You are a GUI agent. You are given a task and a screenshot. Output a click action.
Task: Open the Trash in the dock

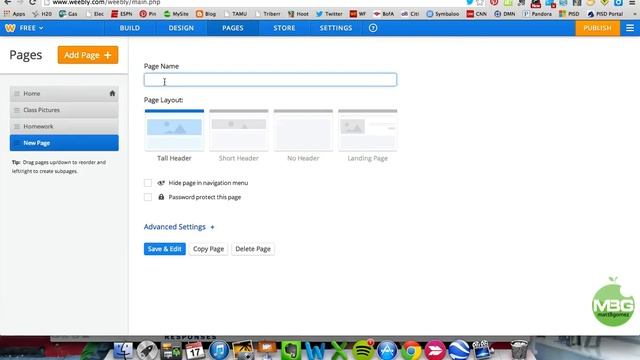tap(519, 350)
